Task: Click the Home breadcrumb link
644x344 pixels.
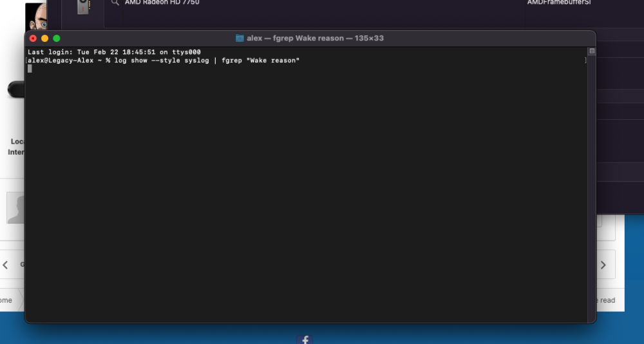Action: coord(6,300)
